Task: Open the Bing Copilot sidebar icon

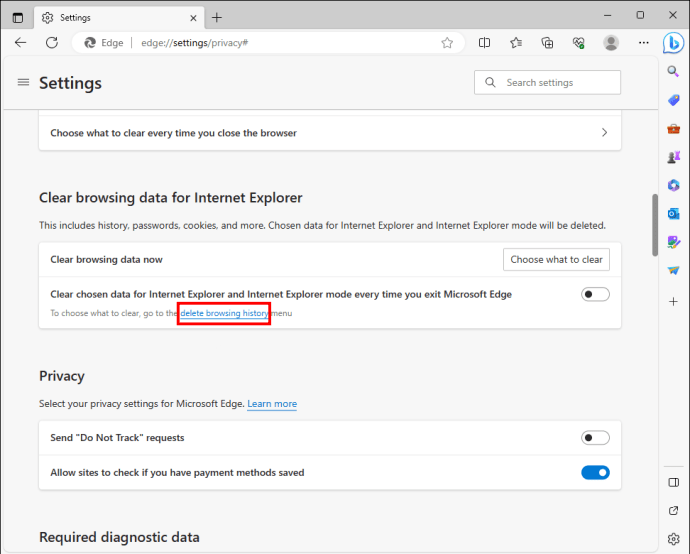Action: 673,43
